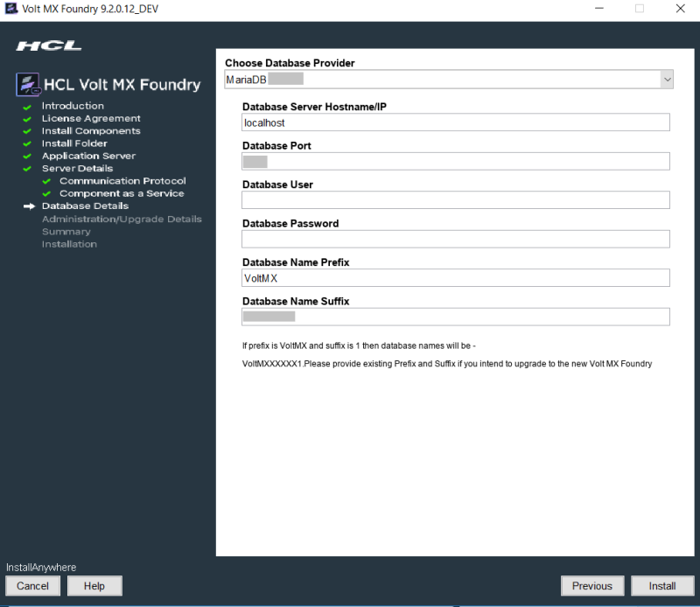
Task: Focus the Database Port field
Action: (x=455, y=161)
